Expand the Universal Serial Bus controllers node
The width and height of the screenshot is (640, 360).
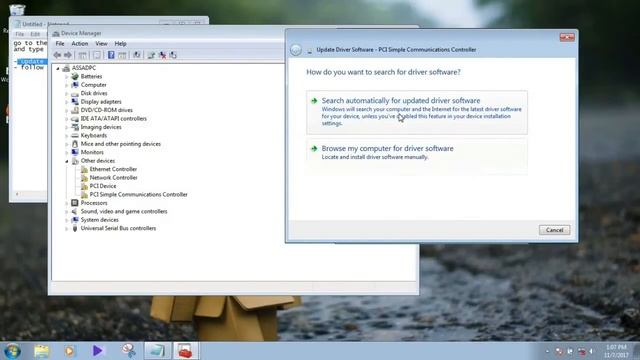(67, 229)
